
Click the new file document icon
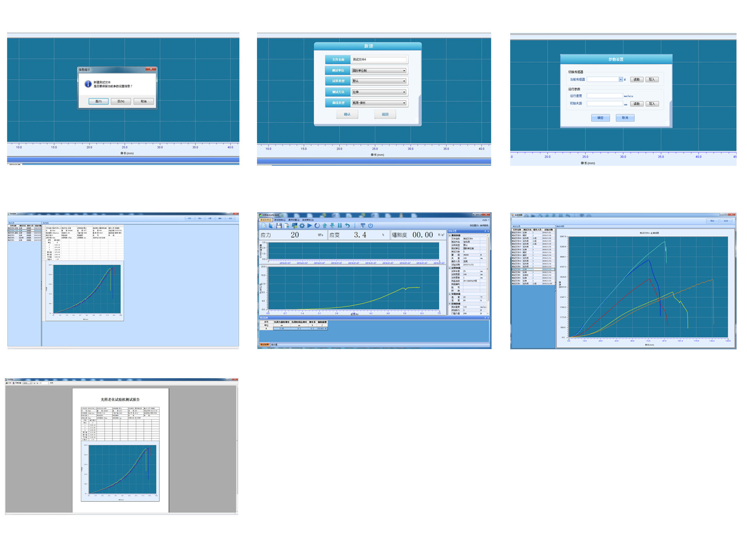pyautogui.click(x=264, y=225)
